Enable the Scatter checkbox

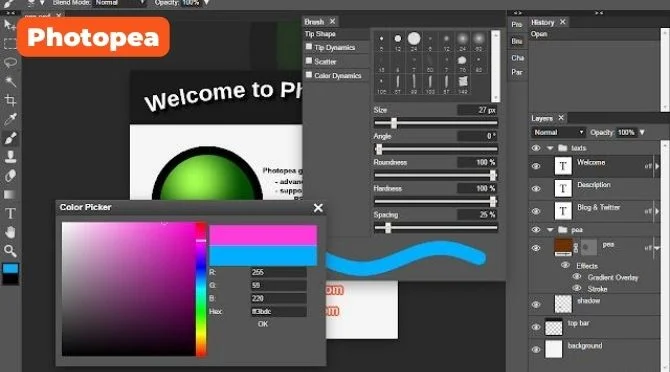click(309, 61)
